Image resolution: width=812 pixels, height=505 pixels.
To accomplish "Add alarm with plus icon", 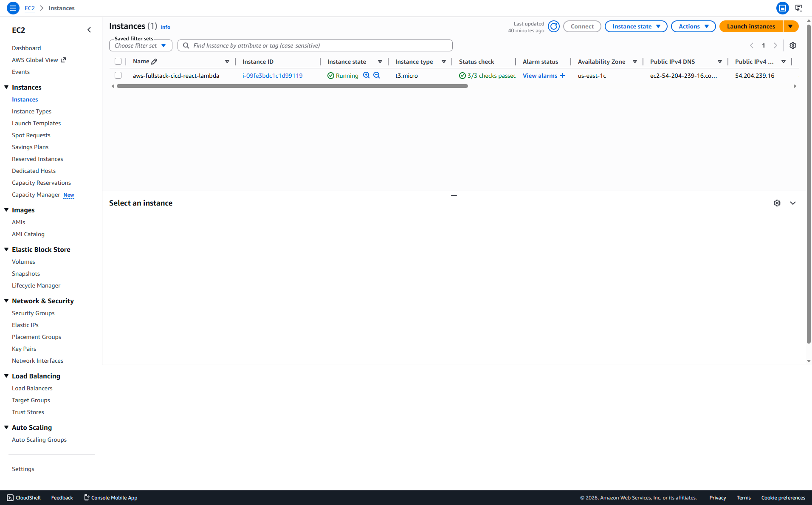I will pyautogui.click(x=562, y=76).
